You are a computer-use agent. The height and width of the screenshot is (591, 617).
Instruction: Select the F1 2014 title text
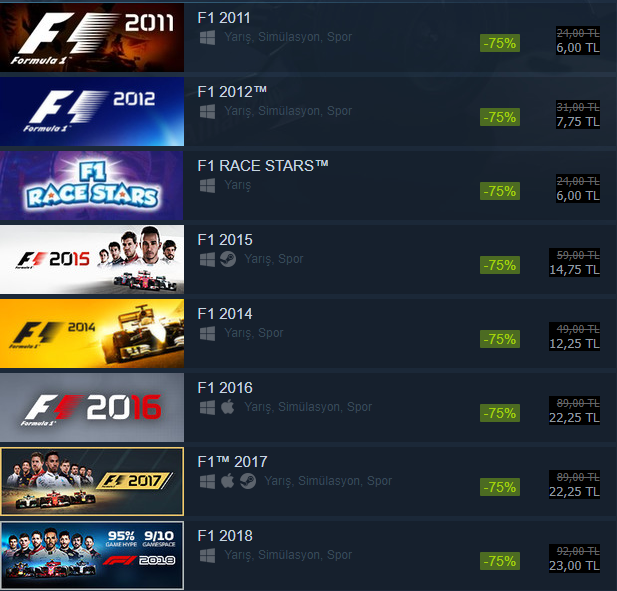[225, 314]
